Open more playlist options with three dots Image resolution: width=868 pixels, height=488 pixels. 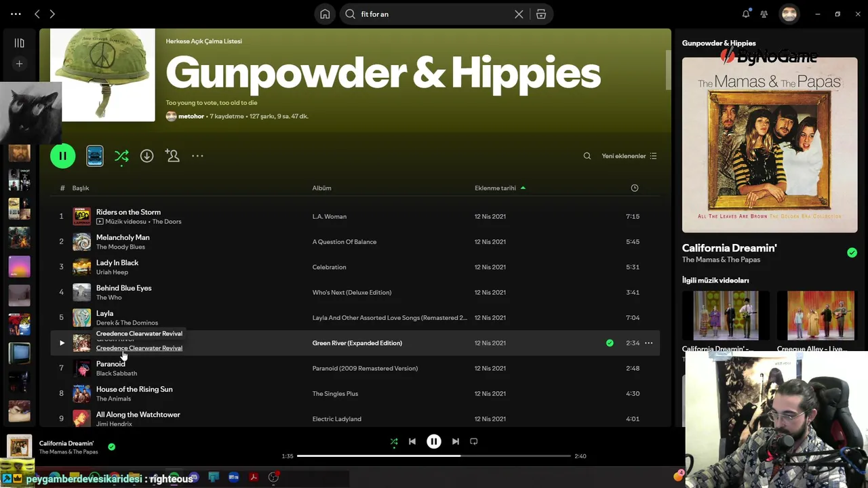tap(197, 156)
